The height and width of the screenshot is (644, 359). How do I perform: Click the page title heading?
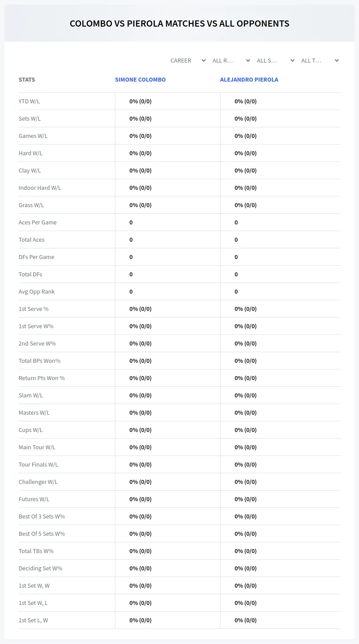point(179,24)
